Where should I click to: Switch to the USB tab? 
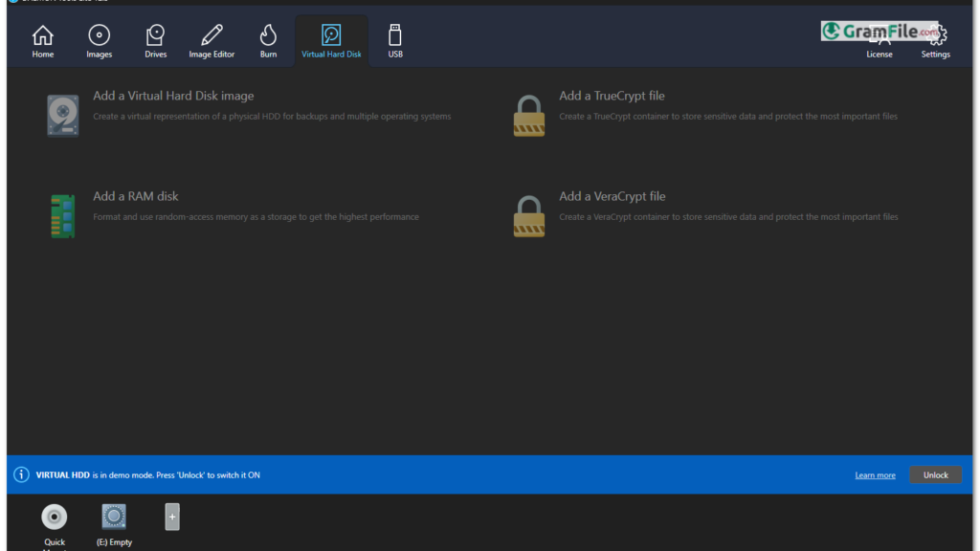(395, 41)
